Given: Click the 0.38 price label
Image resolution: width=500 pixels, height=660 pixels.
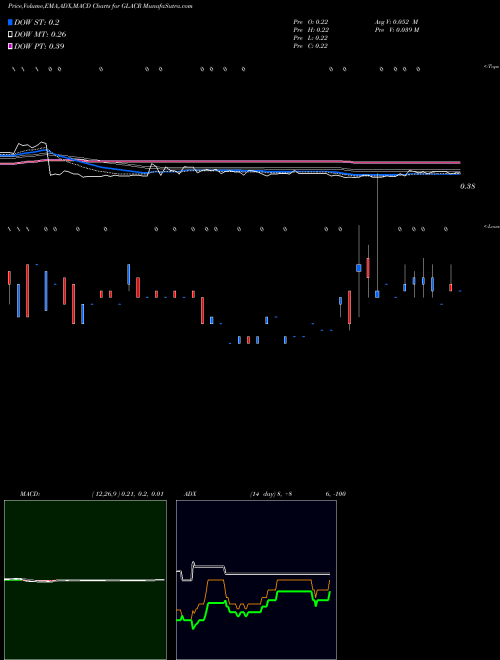Looking at the screenshot, I should 467,186.
